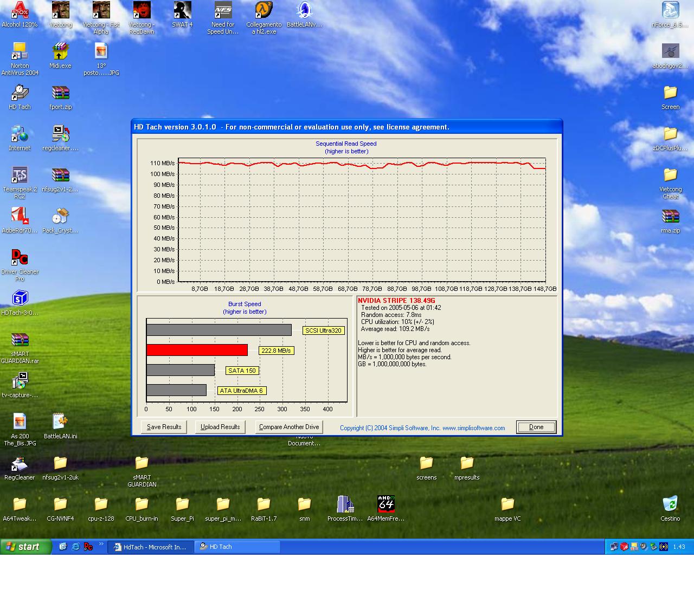Open the www.simplisoftware.com copyright link

[x=473, y=428]
